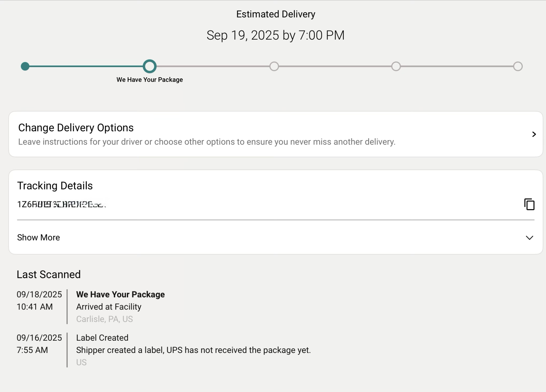The image size is (546, 392).
Task: Click the Show More text label
Action: coord(38,237)
